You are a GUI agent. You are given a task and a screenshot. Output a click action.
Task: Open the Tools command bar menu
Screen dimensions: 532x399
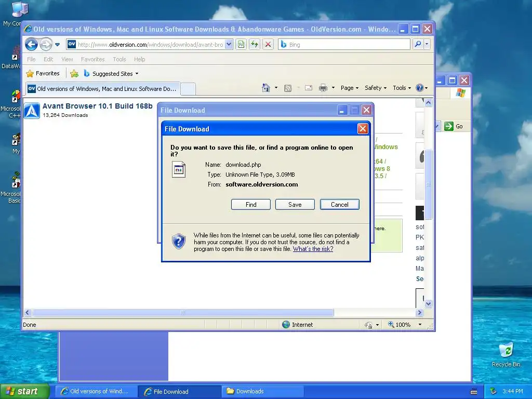pyautogui.click(x=402, y=88)
